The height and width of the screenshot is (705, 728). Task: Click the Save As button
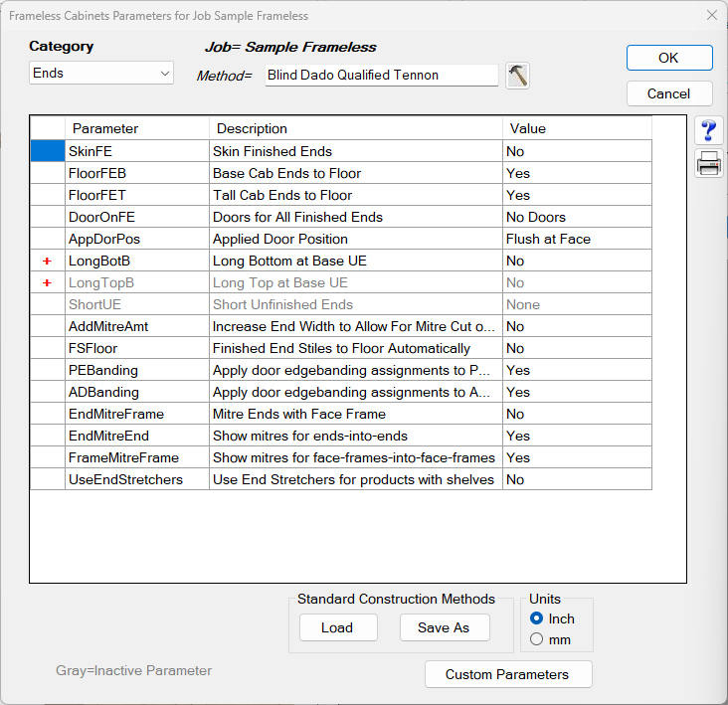point(444,627)
